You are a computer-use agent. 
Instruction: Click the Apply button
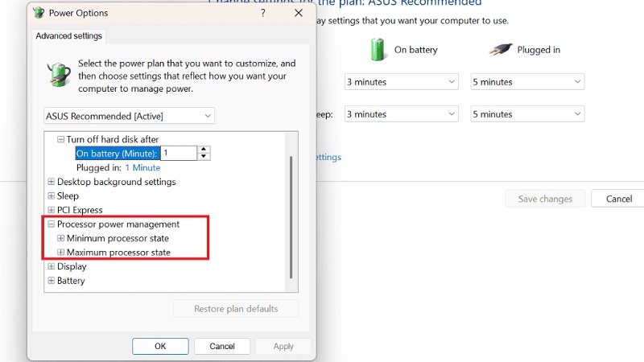tap(283, 346)
